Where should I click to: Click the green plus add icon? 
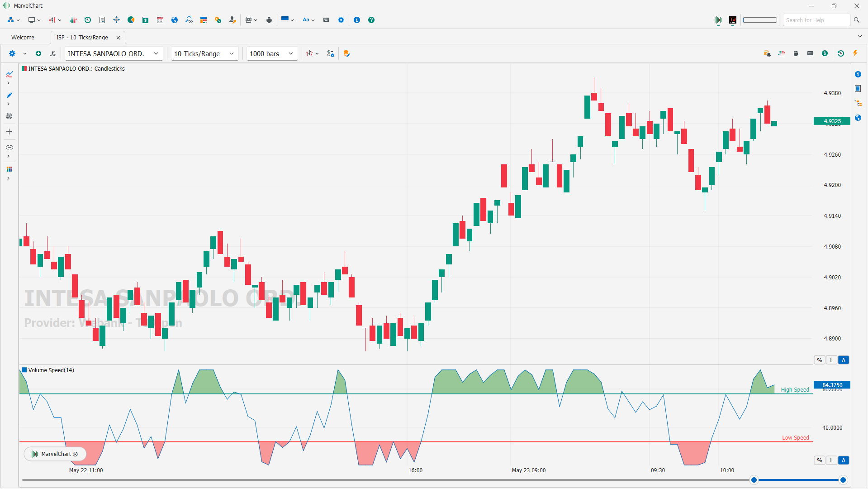pyautogui.click(x=38, y=53)
